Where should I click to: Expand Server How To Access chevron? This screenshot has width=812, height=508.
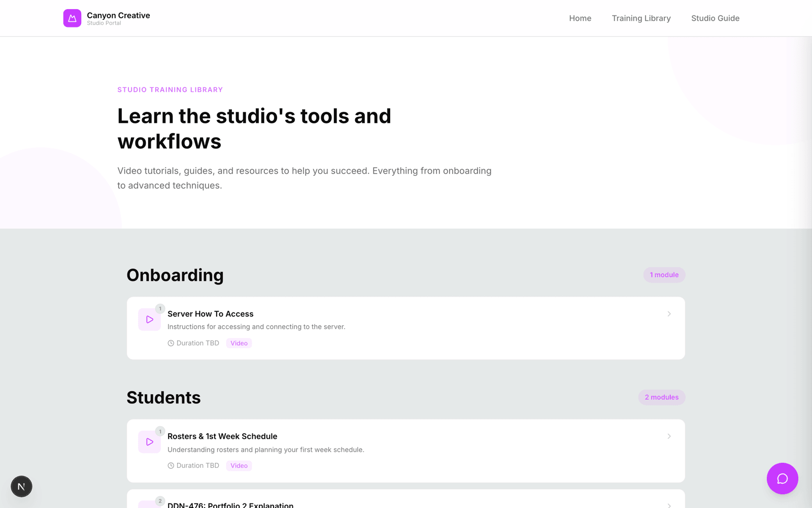click(669, 314)
